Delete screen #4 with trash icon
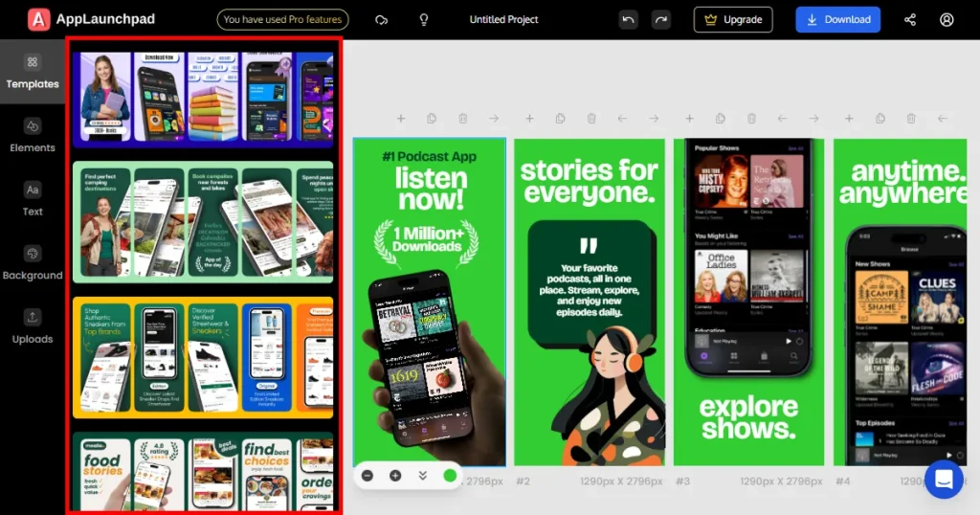Image resolution: width=980 pixels, height=515 pixels. [x=911, y=118]
